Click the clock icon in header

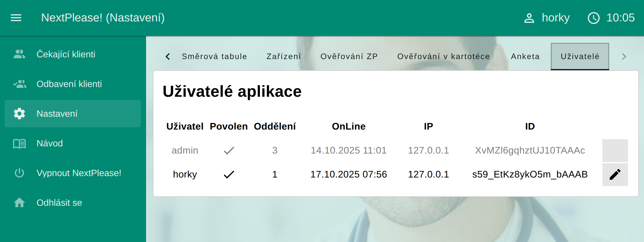tap(594, 18)
